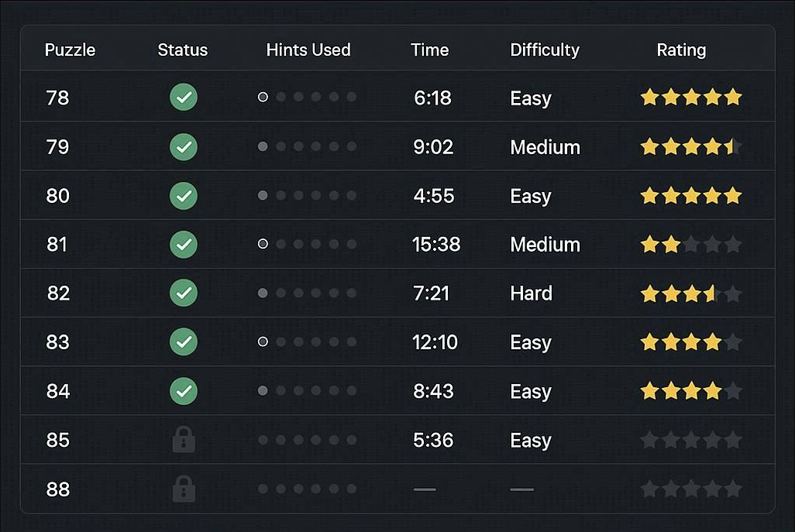Select the fifth star on puzzle 83's rating
The width and height of the screenshot is (795, 532).
[x=734, y=342]
